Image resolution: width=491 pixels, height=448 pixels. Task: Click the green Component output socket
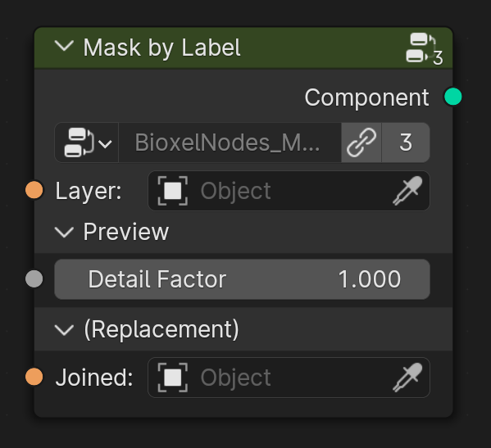(x=452, y=97)
